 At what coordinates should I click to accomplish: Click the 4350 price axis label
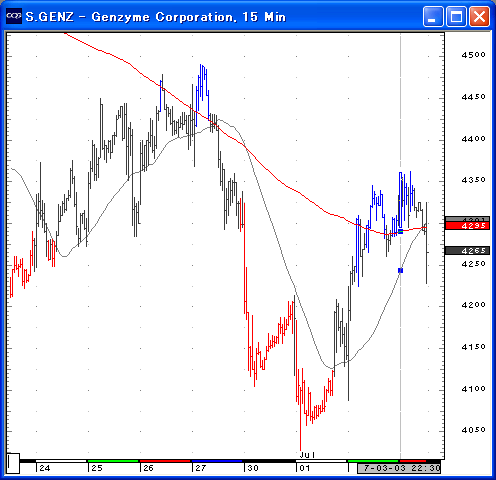(x=473, y=180)
